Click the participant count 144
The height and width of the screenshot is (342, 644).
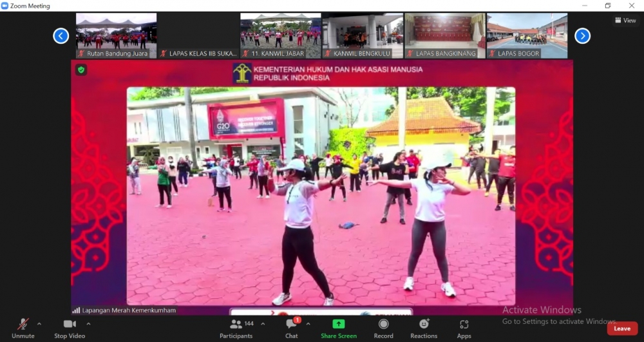249,323
